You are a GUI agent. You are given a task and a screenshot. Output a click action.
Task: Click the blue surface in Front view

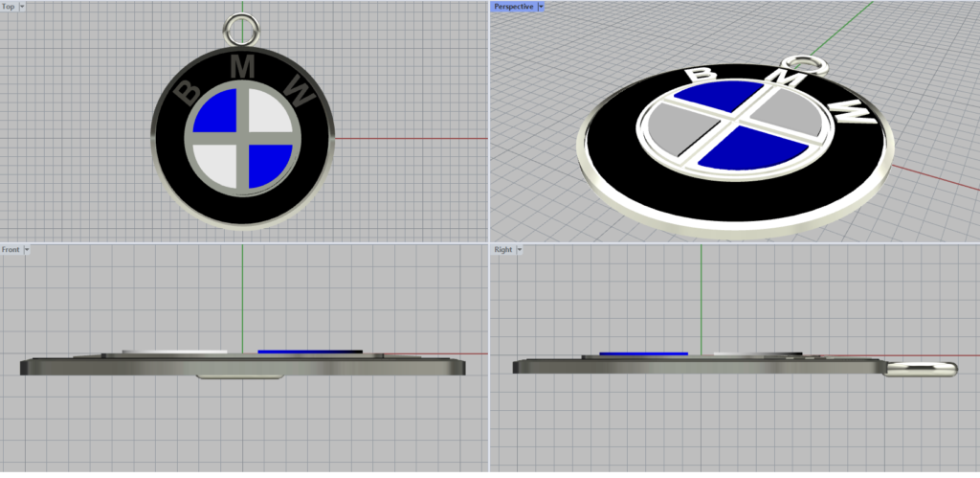(308, 352)
